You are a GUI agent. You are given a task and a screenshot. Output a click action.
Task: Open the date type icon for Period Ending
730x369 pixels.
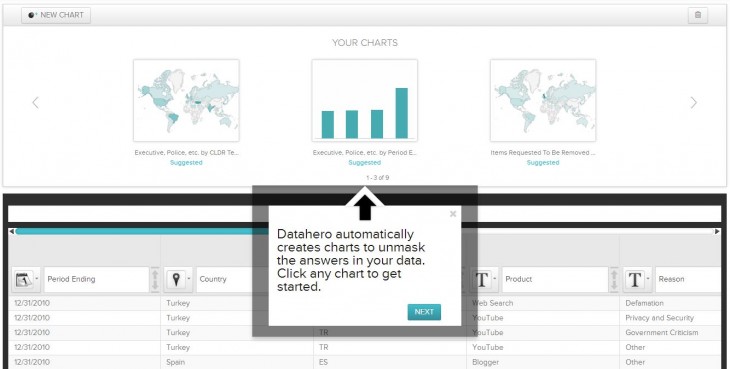pos(26,279)
